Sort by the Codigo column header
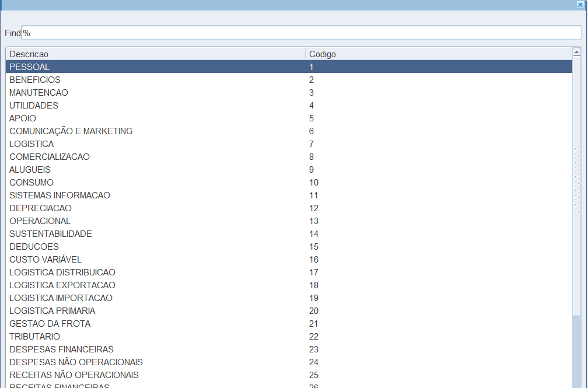Image resolution: width=588 pixels, height=388 pixels. click(x=439, y=54)
